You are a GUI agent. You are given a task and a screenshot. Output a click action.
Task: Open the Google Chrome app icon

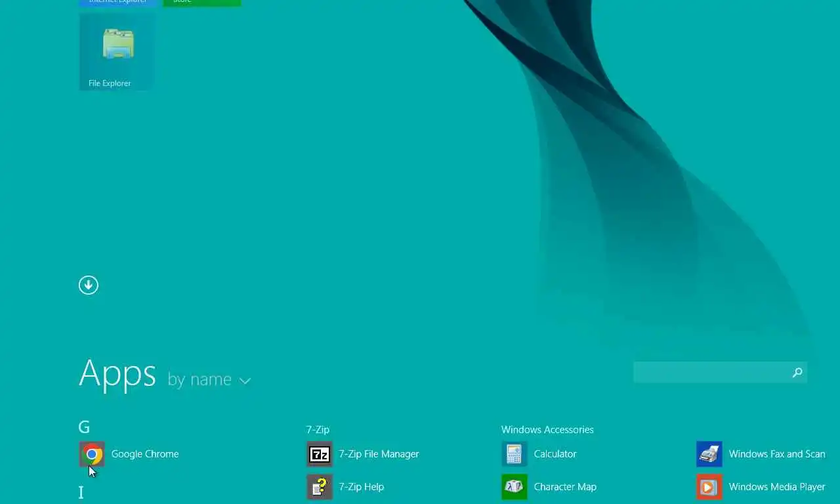click(92, 454)
